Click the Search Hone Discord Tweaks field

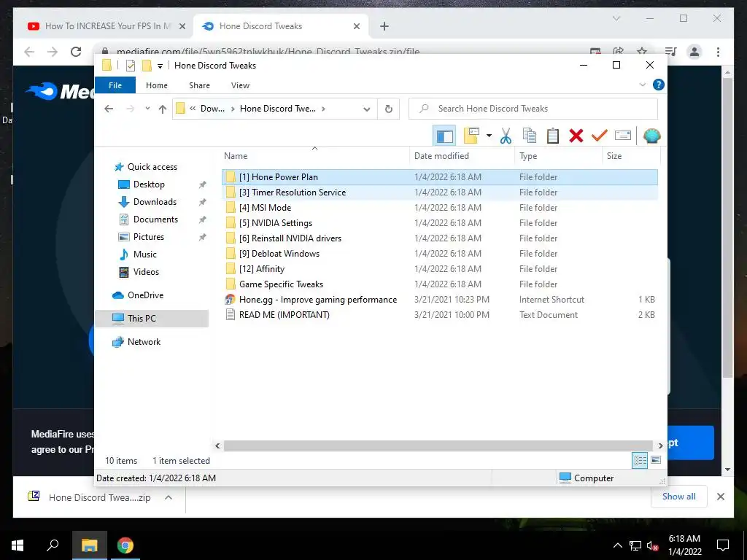click(x=533, y=109)
